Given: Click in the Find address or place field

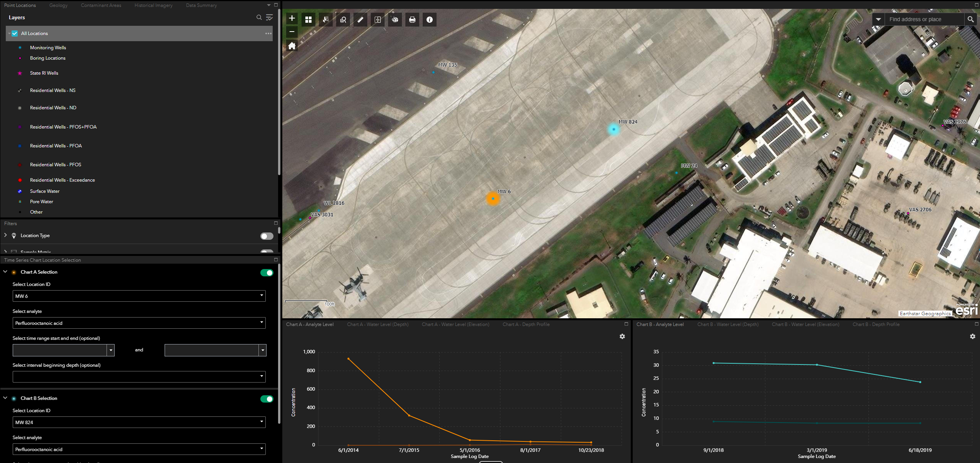Looking at the screenshot, I should tap(925, 19).
